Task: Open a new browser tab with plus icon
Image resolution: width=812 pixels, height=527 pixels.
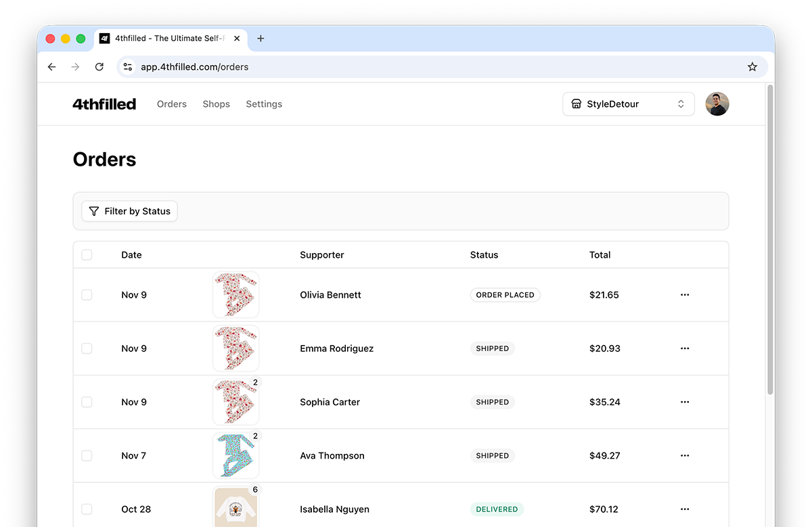Action: point(261,39)
